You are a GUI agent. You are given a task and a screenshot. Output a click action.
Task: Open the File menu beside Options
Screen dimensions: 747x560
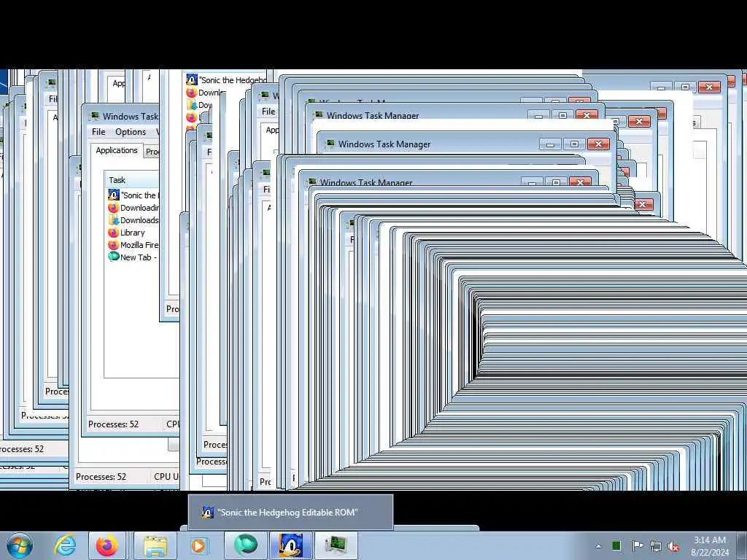point(98,132)
